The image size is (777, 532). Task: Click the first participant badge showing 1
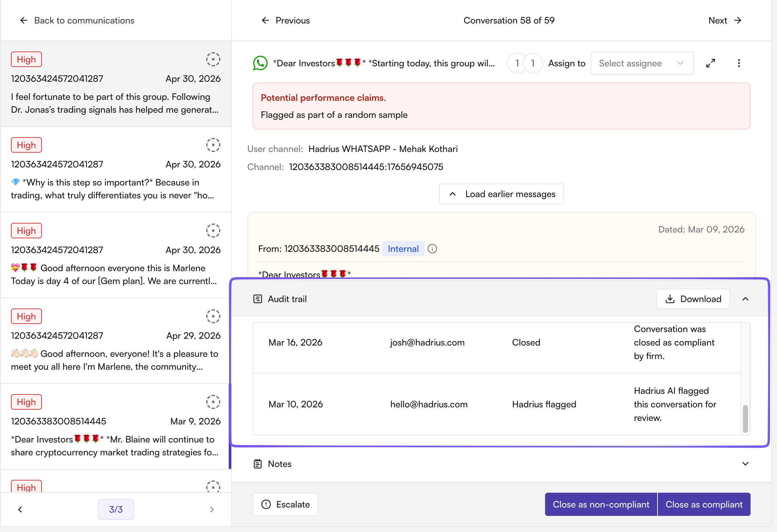click(517, 63)
